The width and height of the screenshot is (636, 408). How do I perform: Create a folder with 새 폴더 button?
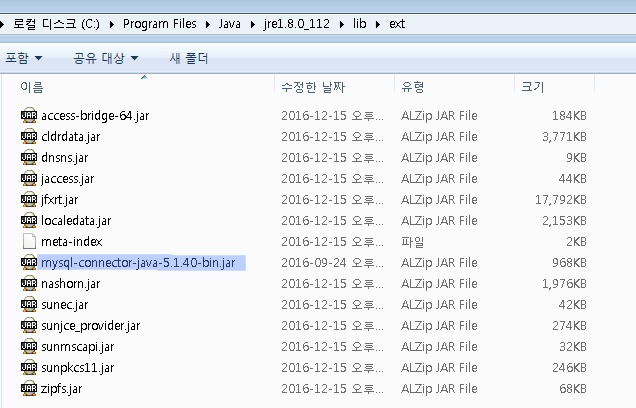coord(189,58)
